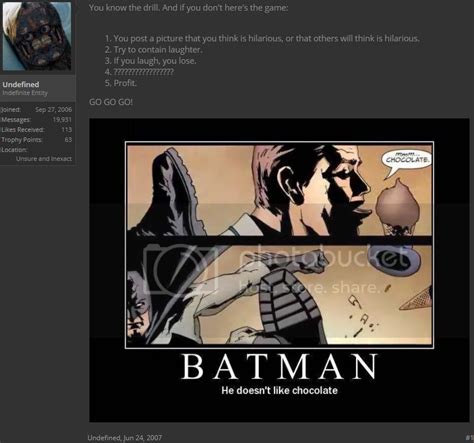Select the 'Indefinite Entity' user title

pyautogui.click(x=25, y=93)
